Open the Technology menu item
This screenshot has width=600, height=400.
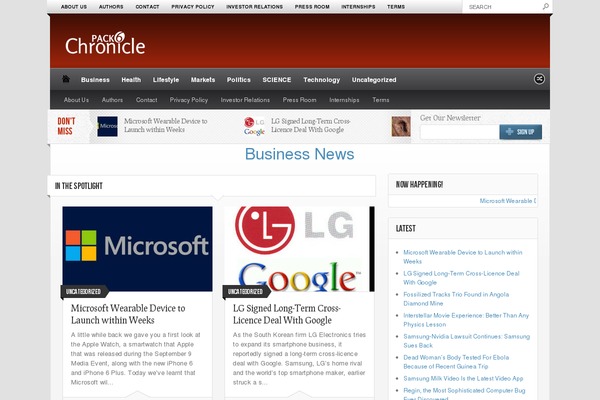[321, 80]
